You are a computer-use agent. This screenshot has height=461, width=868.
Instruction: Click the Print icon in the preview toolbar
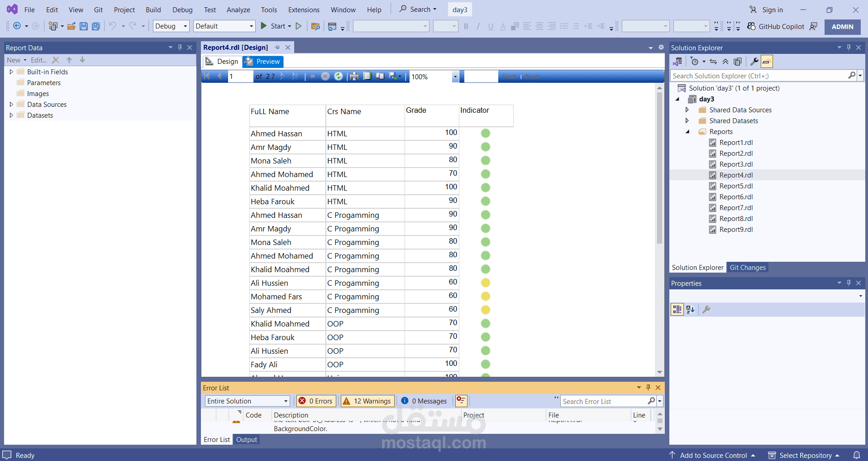(x=354, y=77)
